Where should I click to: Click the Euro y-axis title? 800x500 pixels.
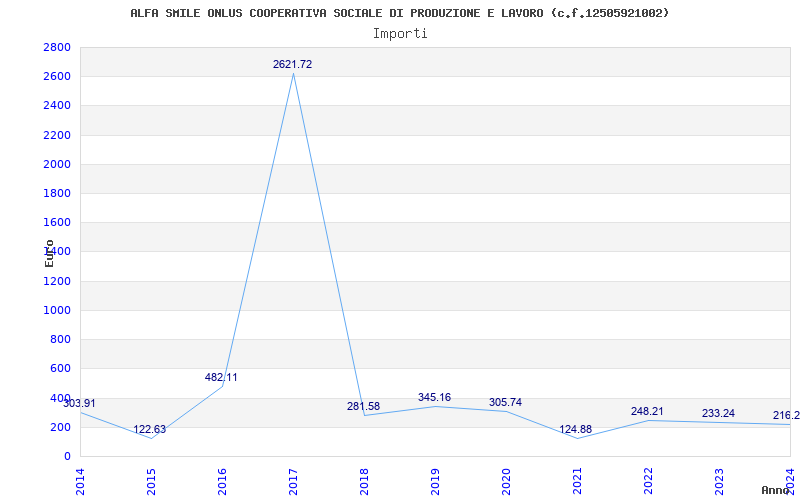point(49,254)
